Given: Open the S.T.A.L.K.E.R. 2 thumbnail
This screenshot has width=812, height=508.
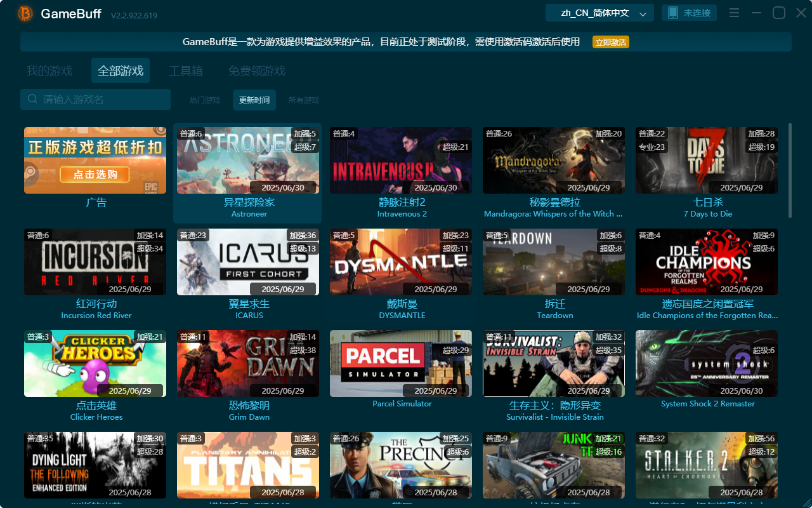Looking at the screenshot, I should tap(707, 465).
